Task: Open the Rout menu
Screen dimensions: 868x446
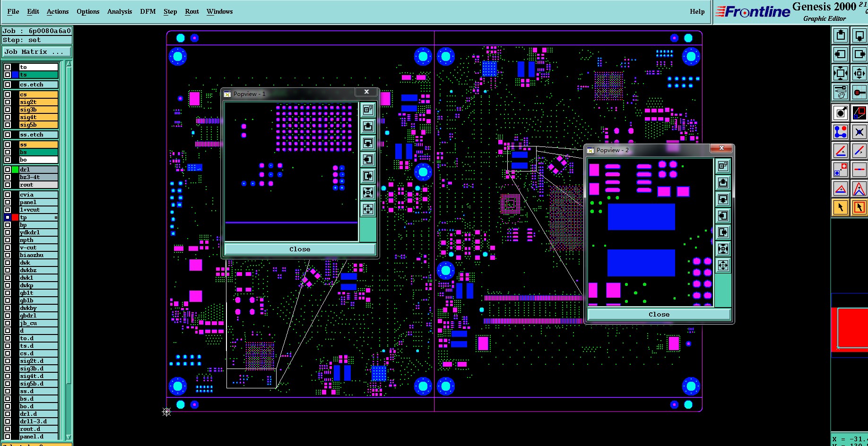Action: [x=192, y=11]
